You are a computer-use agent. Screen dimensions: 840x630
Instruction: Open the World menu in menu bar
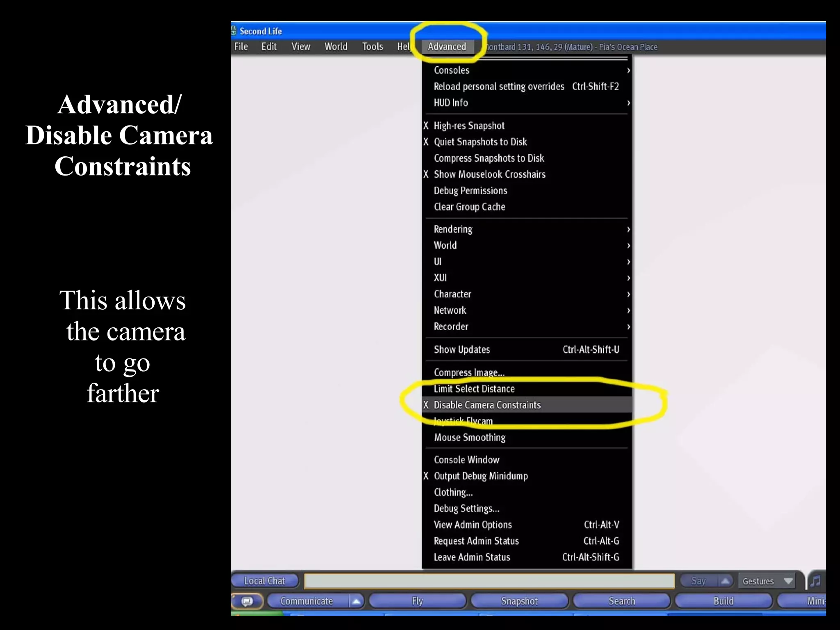coord(336,47)
